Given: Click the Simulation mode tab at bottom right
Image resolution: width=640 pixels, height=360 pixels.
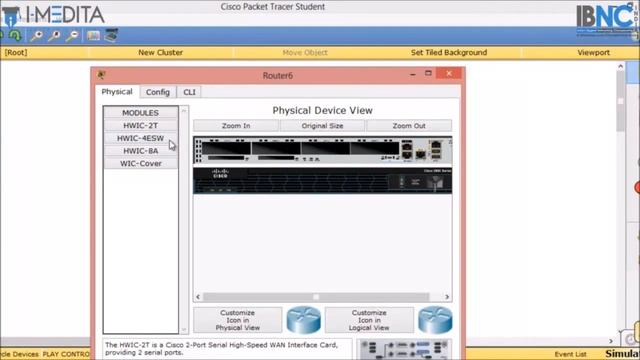Looking at the screenshot, I should coord(622,353).
